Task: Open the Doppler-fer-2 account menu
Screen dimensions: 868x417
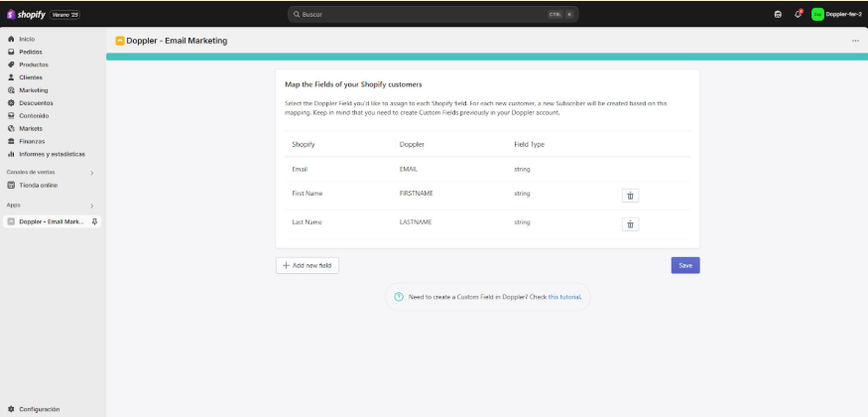Action: pyautogui.click(x=836, y=15)
